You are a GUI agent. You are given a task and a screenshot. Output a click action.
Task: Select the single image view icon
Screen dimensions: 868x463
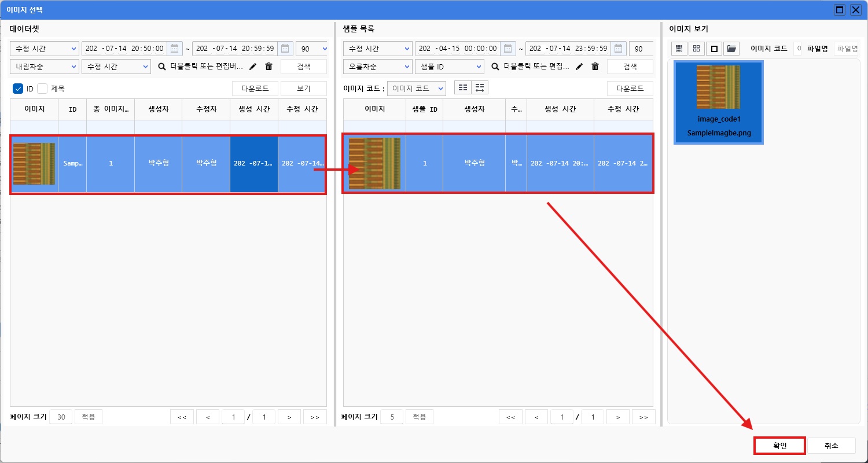(x=714, y=49)
